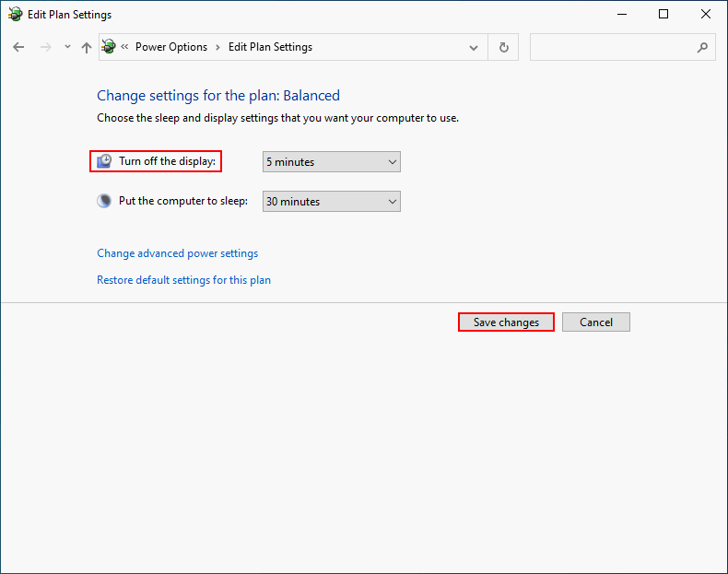This screenshot has width=728, height=574.
Task: Expand the Put the computer to sleep dropdown
Action: pyautogui.click(x=331, y=202)
